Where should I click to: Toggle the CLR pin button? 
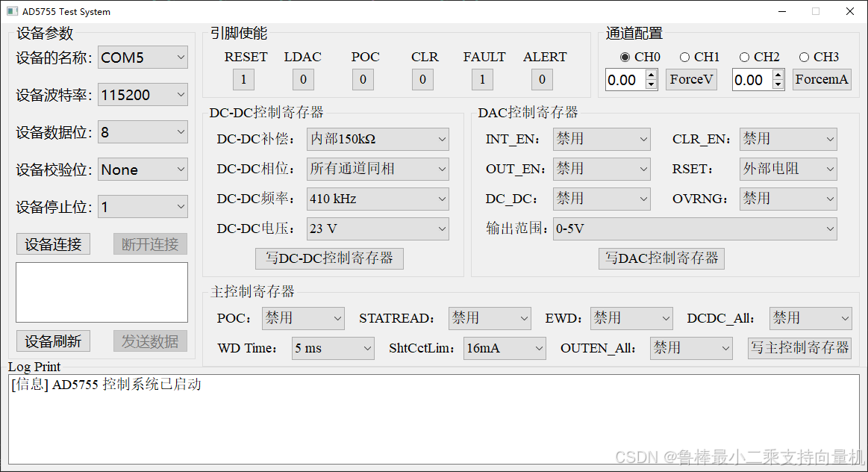coord(423,80)
